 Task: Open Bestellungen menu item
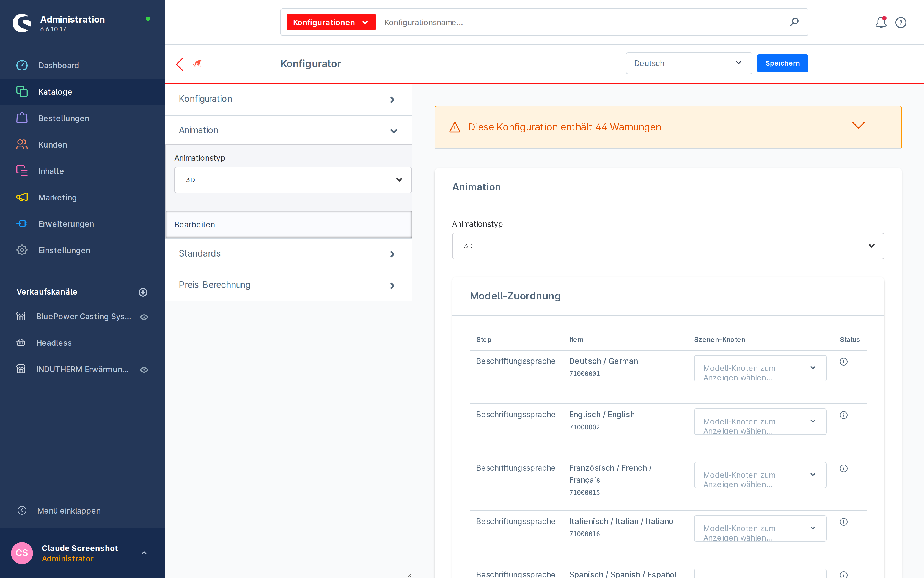point(82,118)
